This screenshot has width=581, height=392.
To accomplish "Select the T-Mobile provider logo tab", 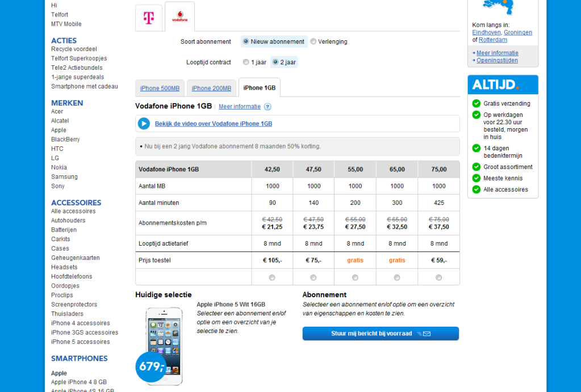I will point(149,18).
